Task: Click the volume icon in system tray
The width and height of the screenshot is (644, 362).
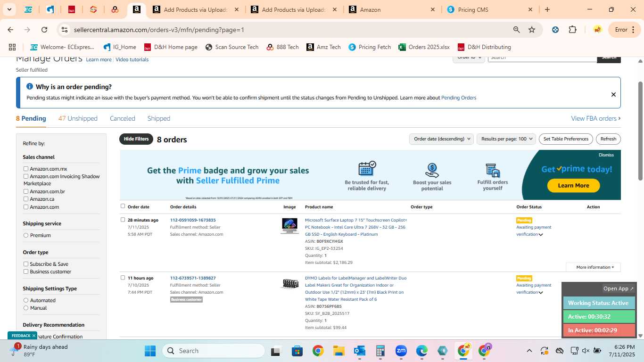Action: point(586,351)
